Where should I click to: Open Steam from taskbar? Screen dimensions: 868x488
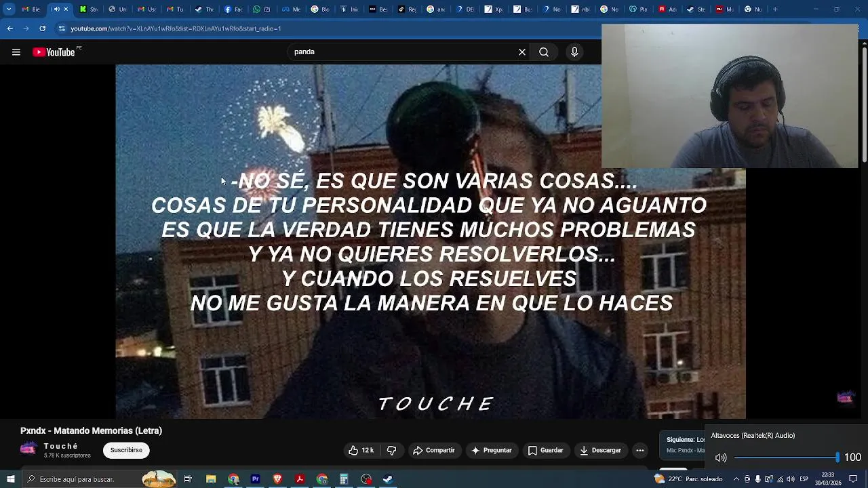click(388, 479)
